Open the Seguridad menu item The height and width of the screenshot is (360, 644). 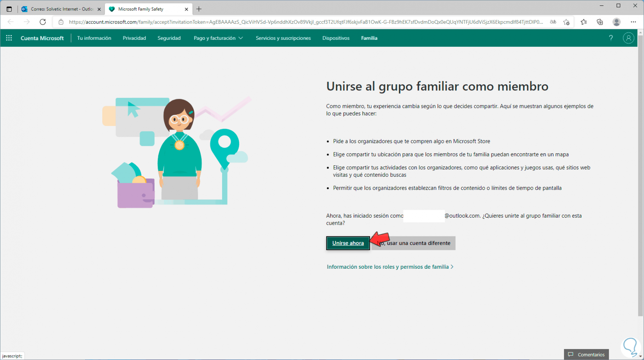tap(169, 38)
